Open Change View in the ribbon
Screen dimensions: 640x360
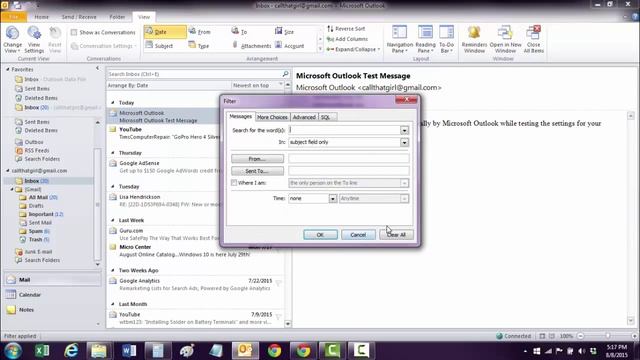click(x=12, y=39)
